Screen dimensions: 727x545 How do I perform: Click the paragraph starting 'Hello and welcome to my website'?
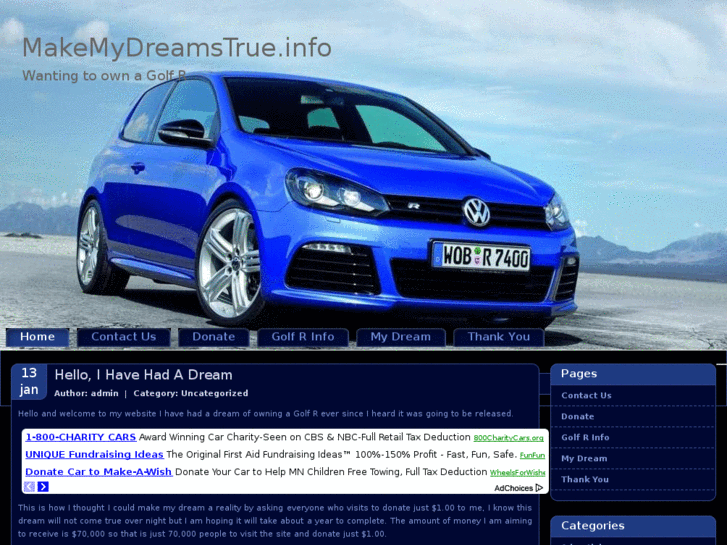pyautogui.click(x=266, y=414)
